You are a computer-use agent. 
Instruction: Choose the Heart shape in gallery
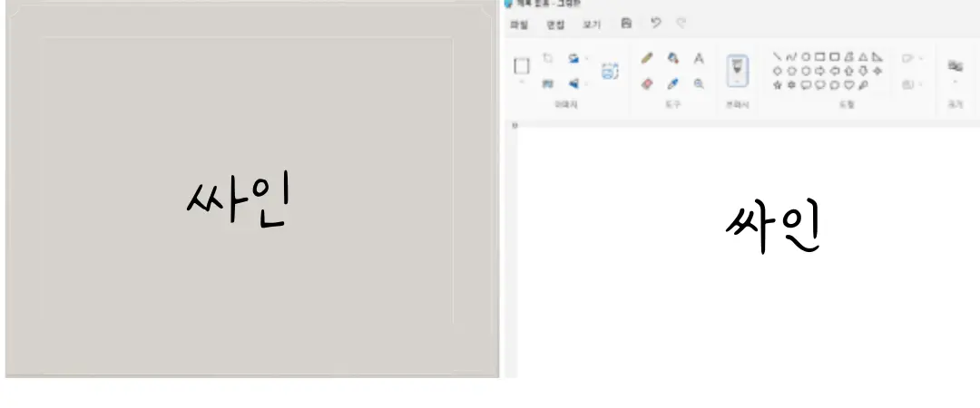[850, 84]
